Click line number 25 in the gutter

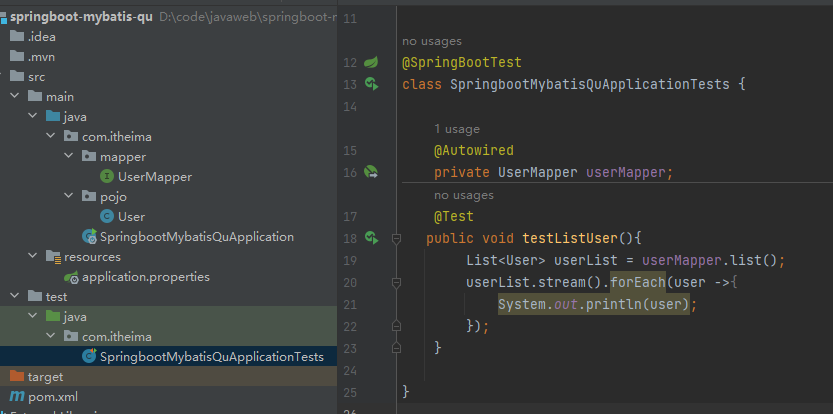350,392
